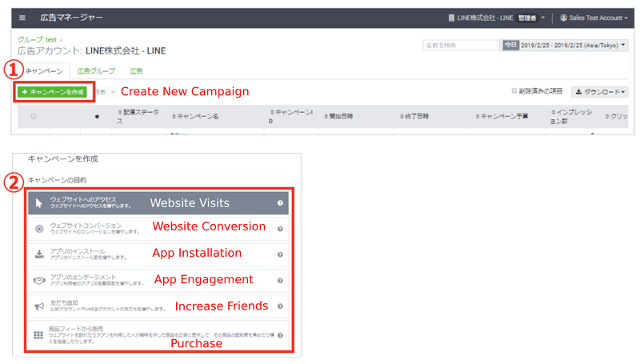
Task: Open help icon for ウェブサイトへのアクセス
Action: [x=280, y=203]
